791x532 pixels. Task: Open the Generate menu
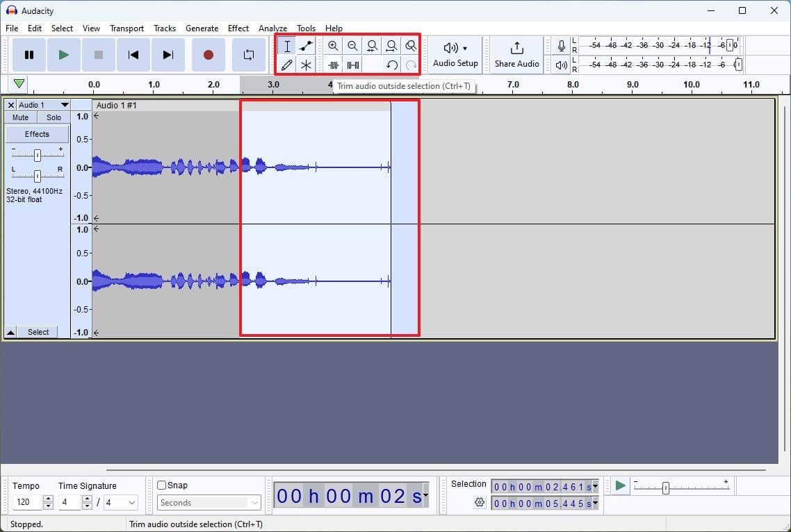tap(202, 28)
